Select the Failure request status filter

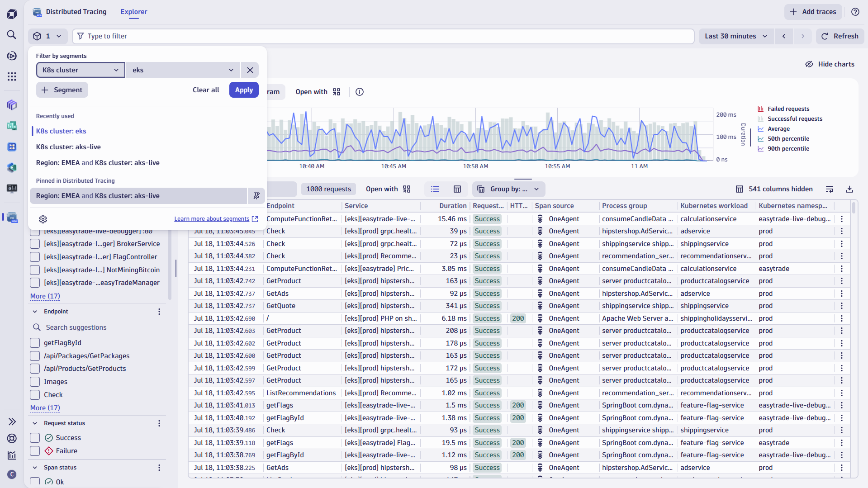(x=34, y=450)
